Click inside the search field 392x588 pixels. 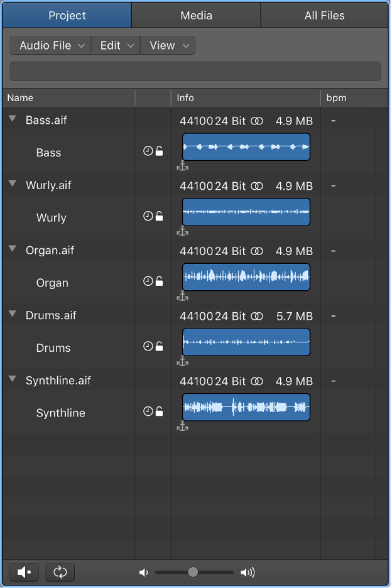coord(195,71)
